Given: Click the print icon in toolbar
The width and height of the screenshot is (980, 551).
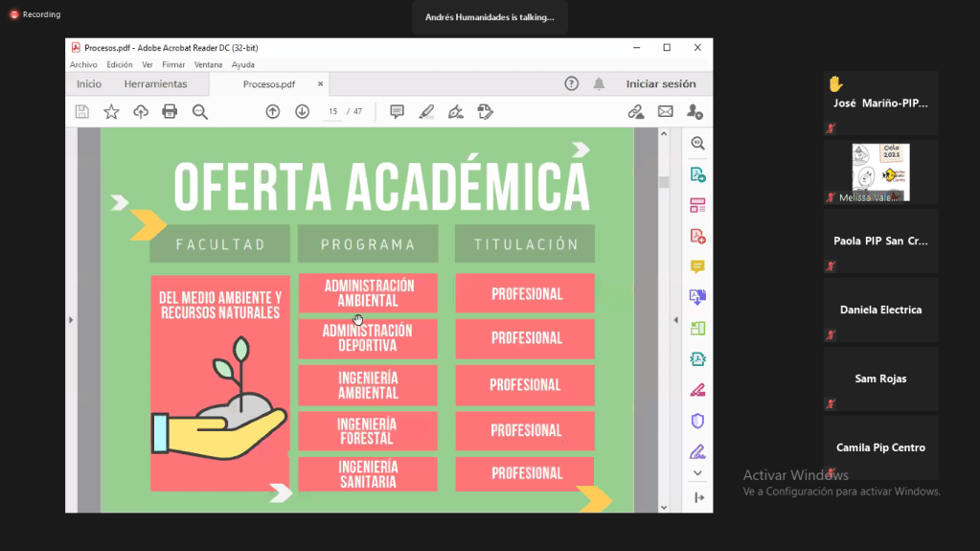Looking at the screenshot, I should (170, 112).
